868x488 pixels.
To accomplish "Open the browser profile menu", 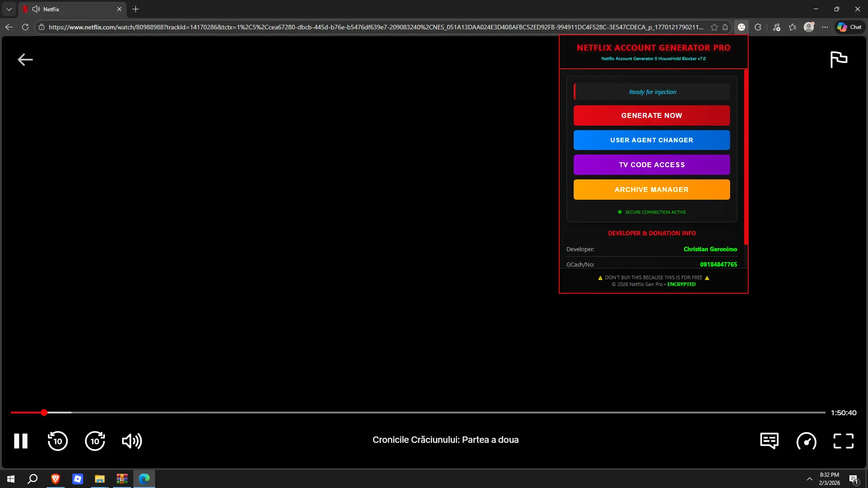I will tap(809, 27).
